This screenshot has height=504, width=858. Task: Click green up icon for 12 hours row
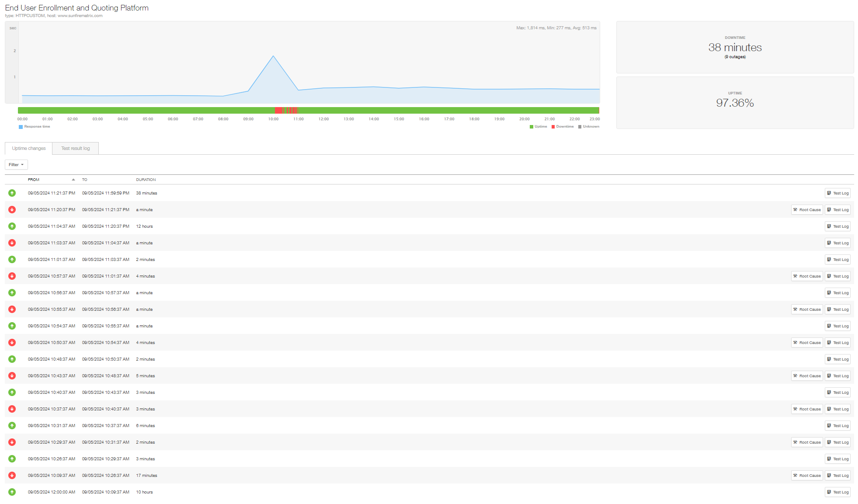click(x=12, y=226)
